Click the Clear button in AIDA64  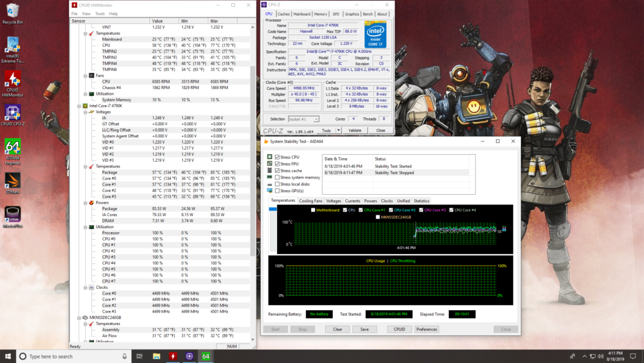(x=337, y=329)
